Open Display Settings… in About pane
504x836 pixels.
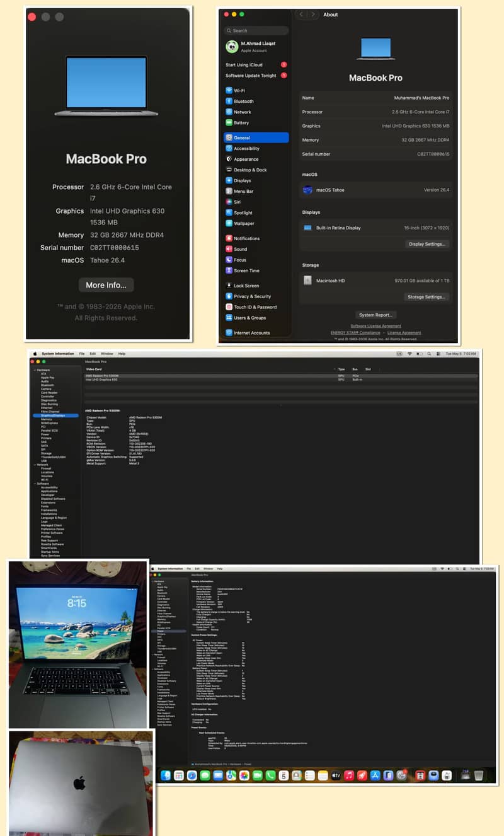pos(427,244)
